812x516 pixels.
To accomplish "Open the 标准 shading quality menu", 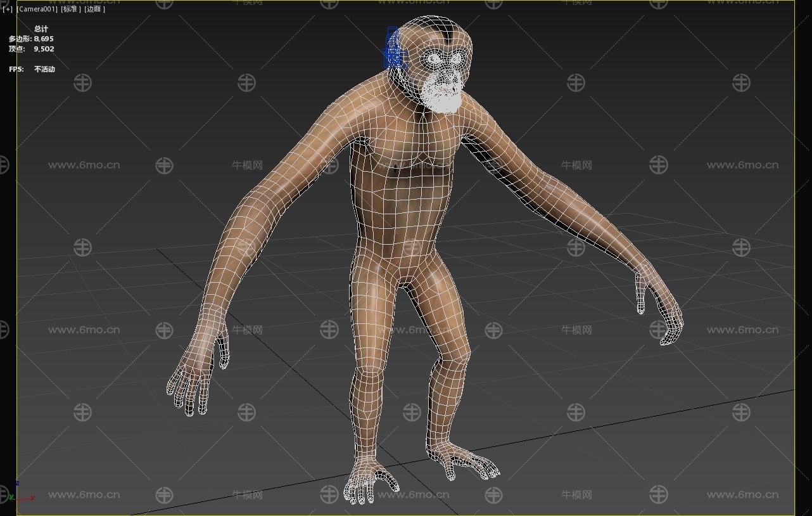I will tap(71, 9).
